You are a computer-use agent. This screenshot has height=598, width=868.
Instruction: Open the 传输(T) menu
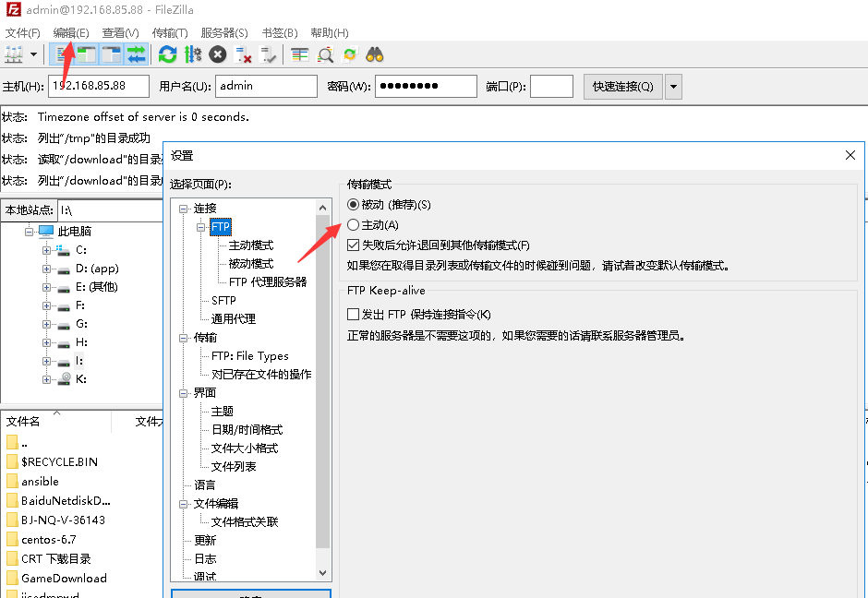click(x=170, y=32)
